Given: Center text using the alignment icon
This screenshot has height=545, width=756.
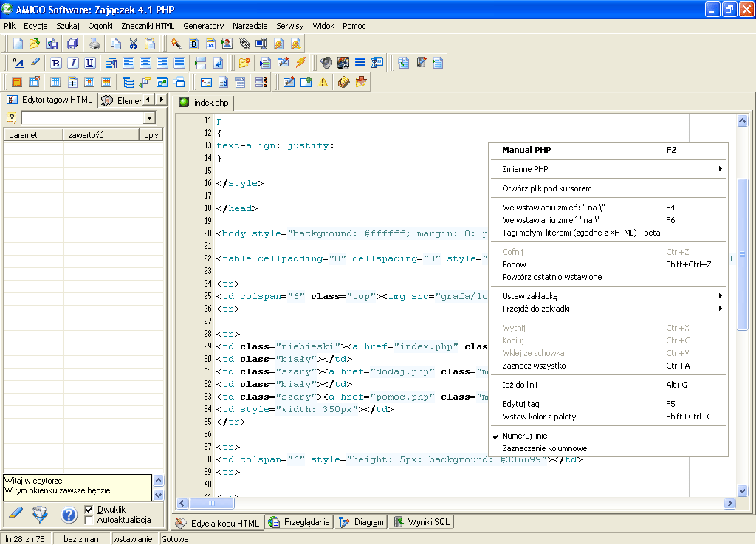Looking at the screenshot, I should tap(145, 63).
